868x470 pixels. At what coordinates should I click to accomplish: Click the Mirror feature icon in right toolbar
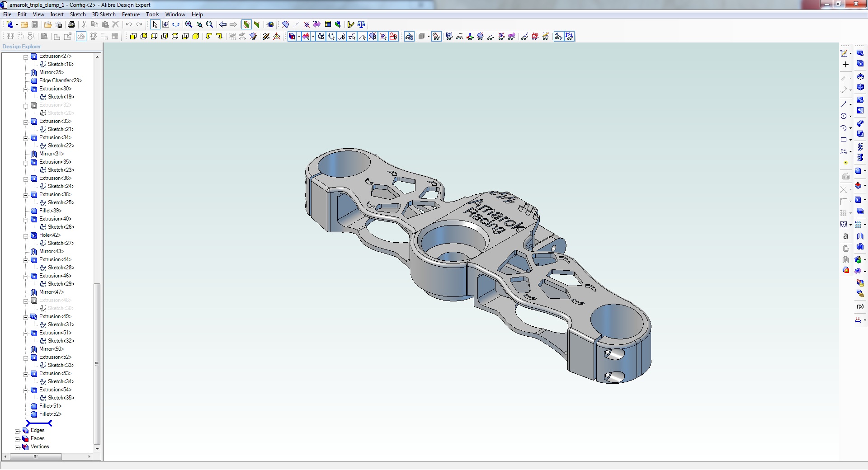[860, 236]
